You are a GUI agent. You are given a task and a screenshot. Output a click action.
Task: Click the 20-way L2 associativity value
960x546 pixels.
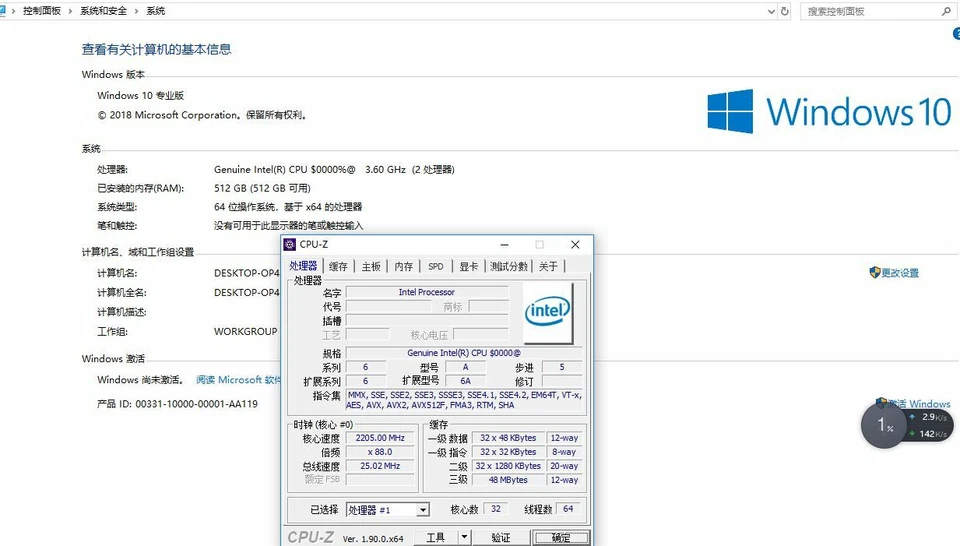click(564, 466)
